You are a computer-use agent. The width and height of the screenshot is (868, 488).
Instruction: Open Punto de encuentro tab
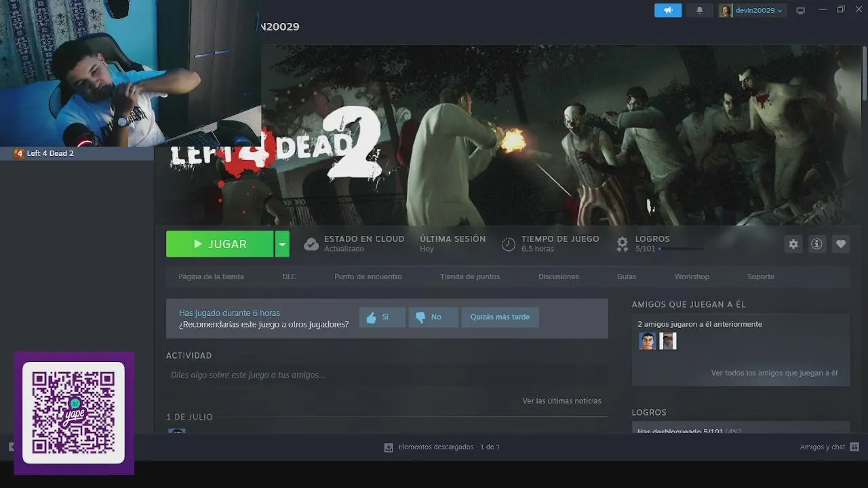[368, 277]
